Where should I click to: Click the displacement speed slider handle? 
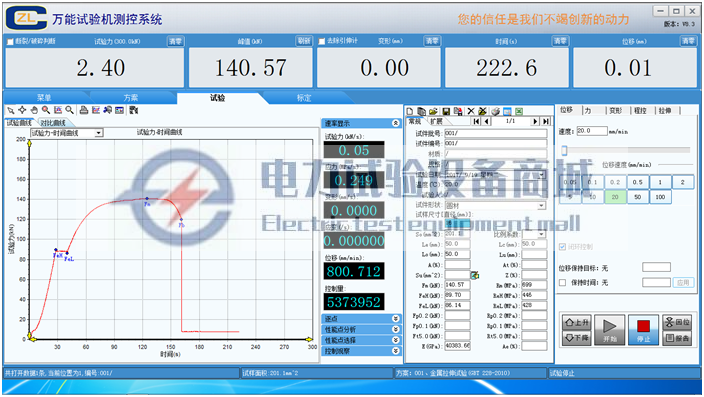pyautogui.click(x=564, y=150)
